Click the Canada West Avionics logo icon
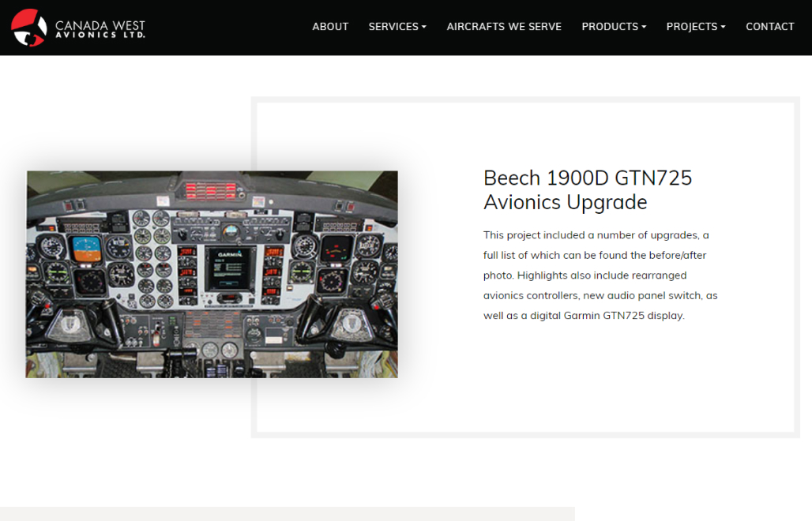 pos(29,28)
